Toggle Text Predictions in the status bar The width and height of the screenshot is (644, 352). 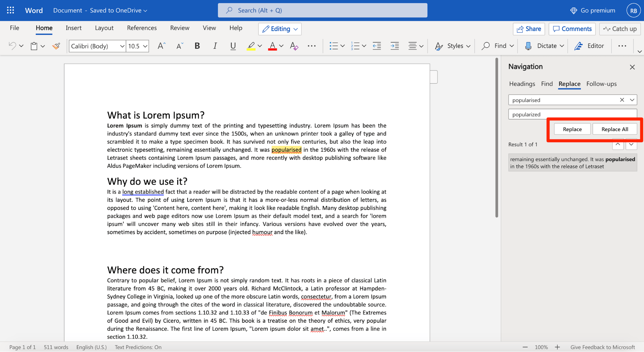pyautogui.click(x=138, y=347)
